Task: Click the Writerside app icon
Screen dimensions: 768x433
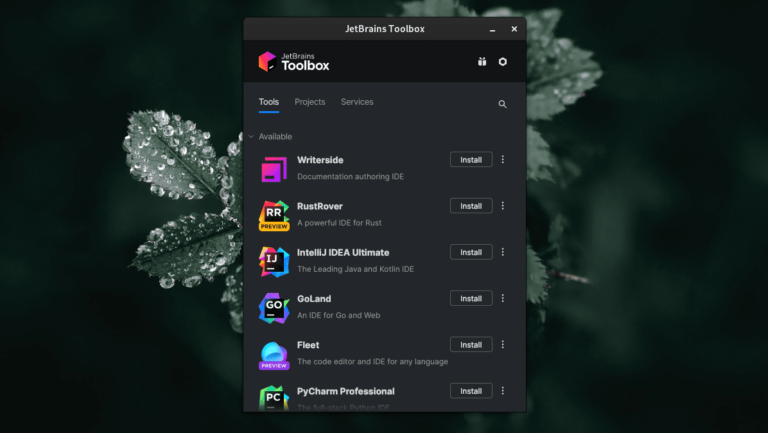Action: click(x=274, y=169)
